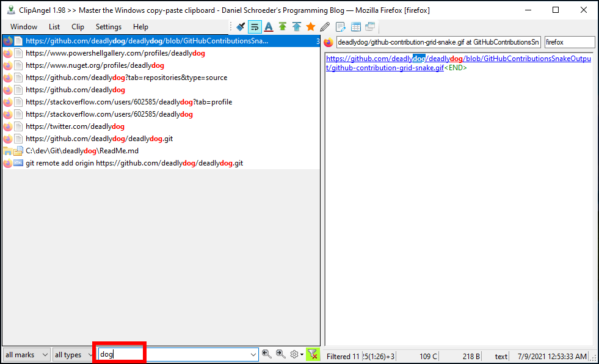Select stackoverflow clip ending ?tab=profile

pyautogui.click(x=161, y=102)
